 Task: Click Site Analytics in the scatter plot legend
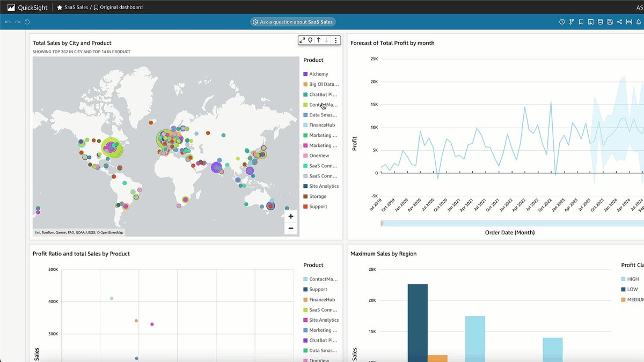321,320
